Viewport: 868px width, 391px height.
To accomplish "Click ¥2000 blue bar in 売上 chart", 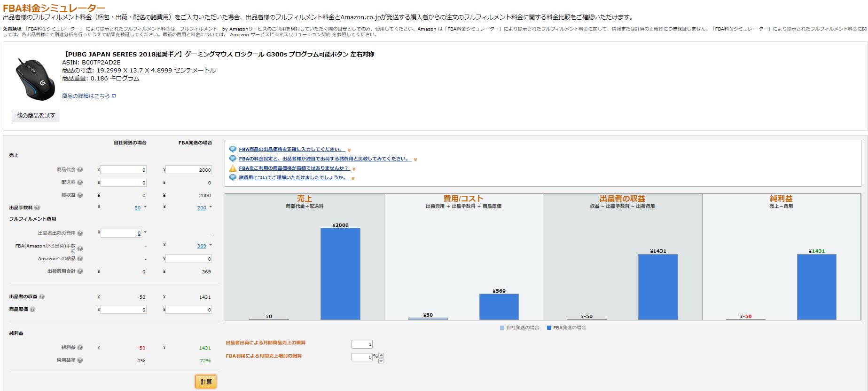I will point(340,274).
